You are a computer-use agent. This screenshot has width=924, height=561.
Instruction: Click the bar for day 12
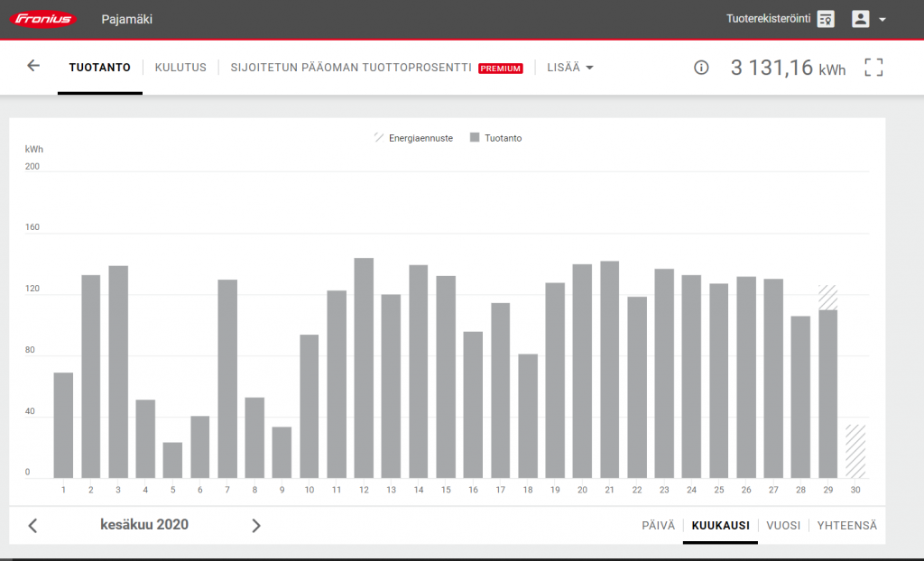point(364,368)
